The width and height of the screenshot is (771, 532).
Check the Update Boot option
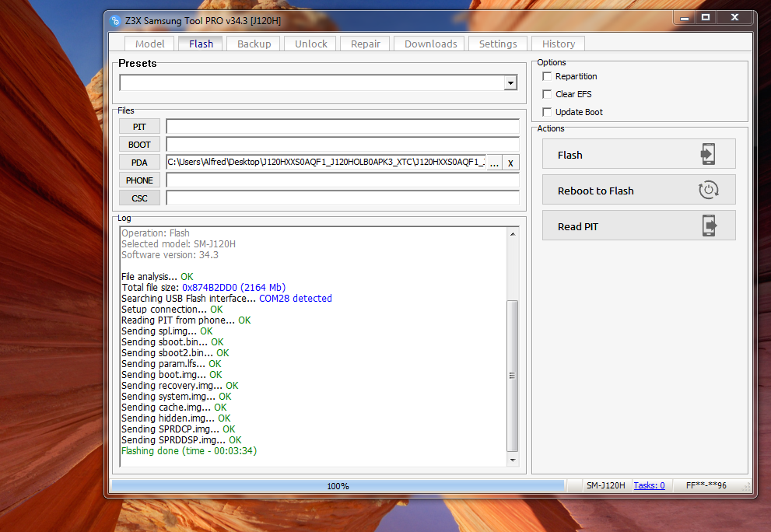coord(546,112)
